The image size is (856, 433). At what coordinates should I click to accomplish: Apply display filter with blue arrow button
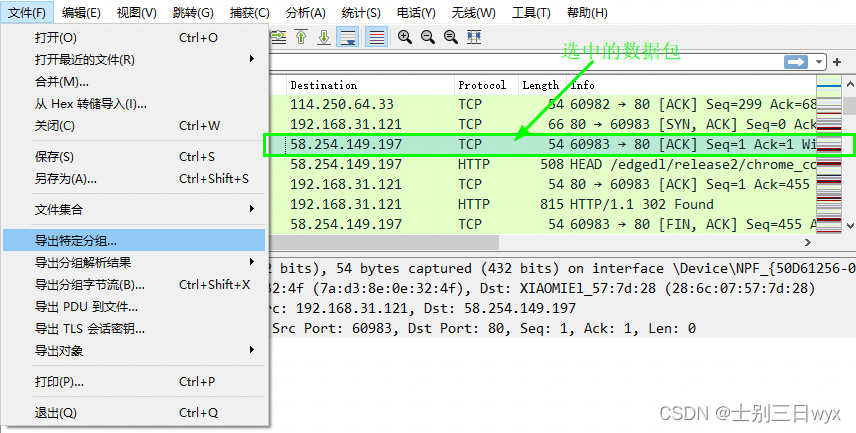pyautogui.click(x=796, y=62)
